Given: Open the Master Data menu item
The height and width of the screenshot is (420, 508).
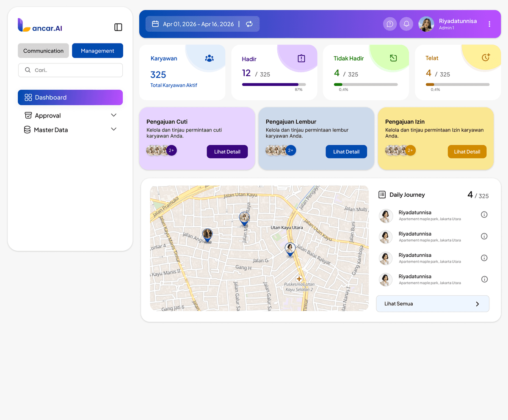Looking at the screenshot, I should [70, 130].
